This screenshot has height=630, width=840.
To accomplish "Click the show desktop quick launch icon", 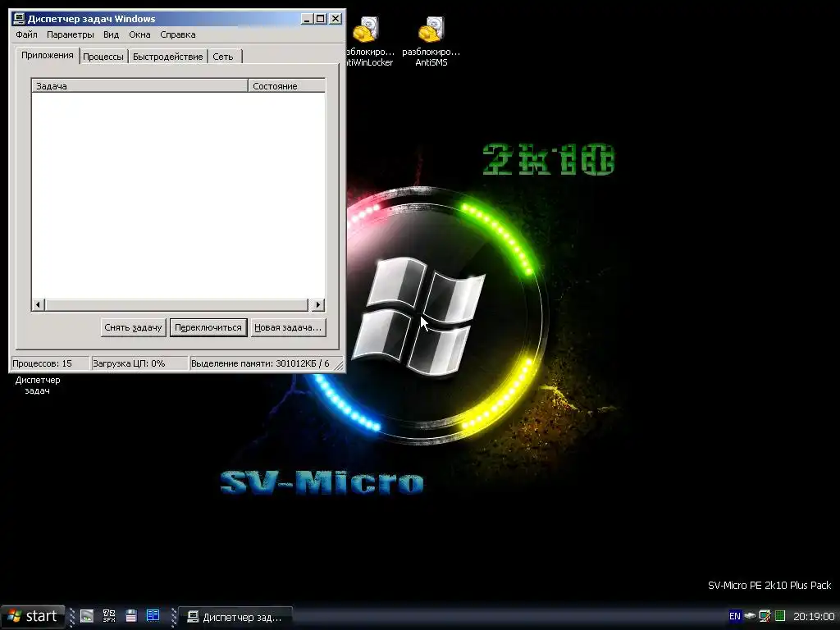I will [87, 616].
